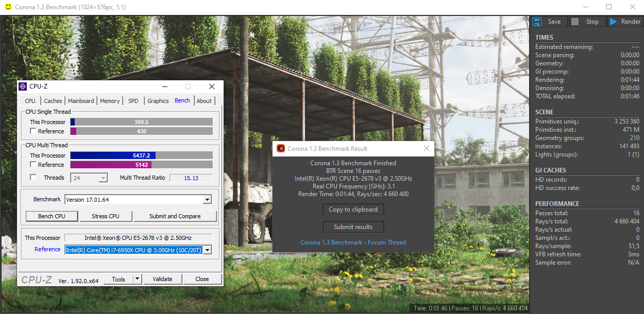Click the Rays/s total value 4 660 404

[627, 221]
